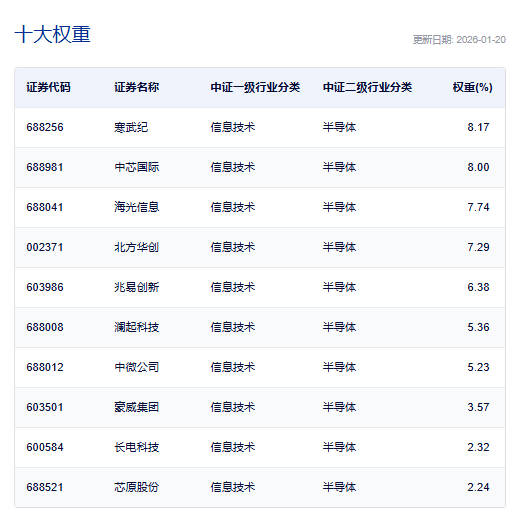
Task: Open the 寒武纪 stock entry
Action: [131, 127]
